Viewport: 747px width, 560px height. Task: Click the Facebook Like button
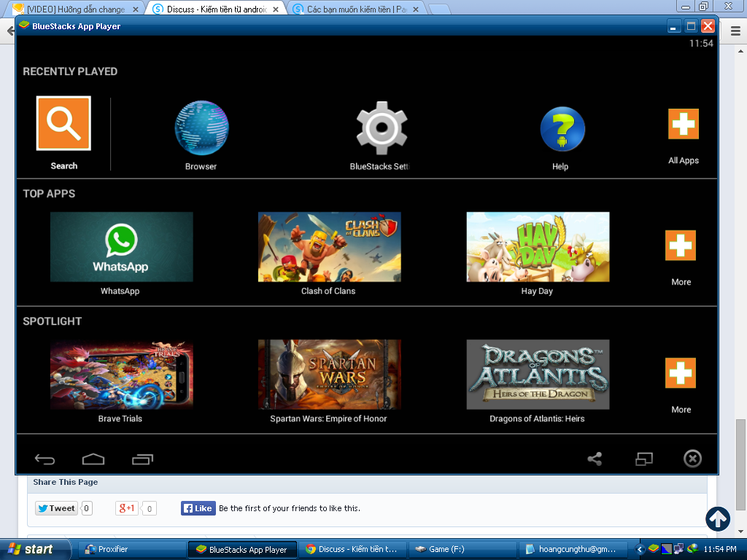[x=198, y=508]
